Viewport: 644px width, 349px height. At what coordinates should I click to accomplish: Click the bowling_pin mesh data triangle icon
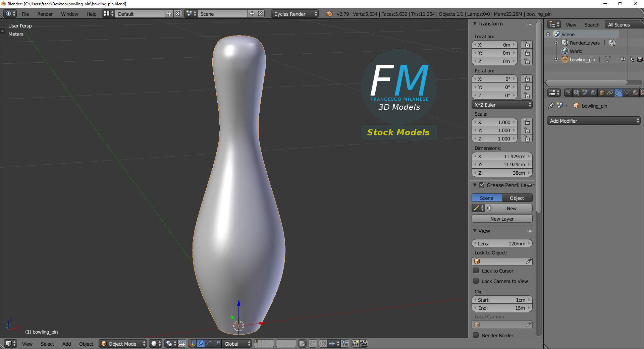coord(607,59)
